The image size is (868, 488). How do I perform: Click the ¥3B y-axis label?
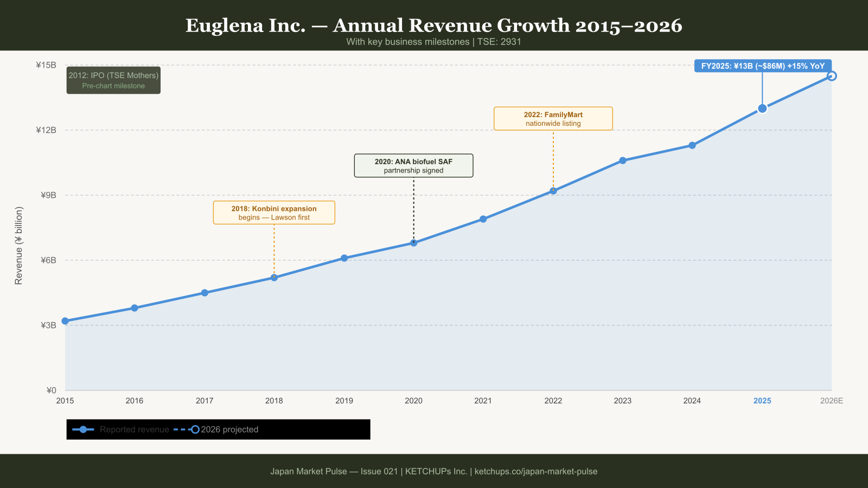(48, 325)
